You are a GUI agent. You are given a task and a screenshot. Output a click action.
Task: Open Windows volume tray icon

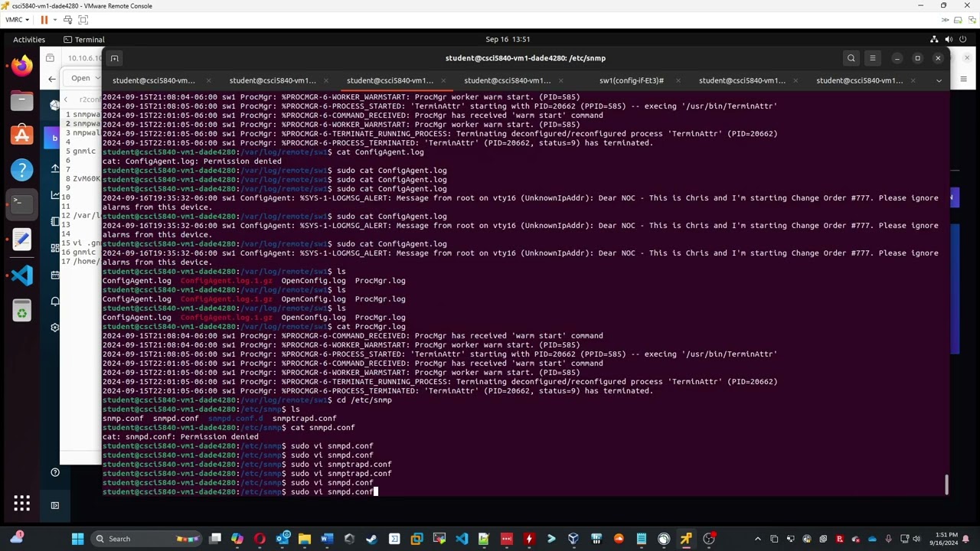click(917, 539)
